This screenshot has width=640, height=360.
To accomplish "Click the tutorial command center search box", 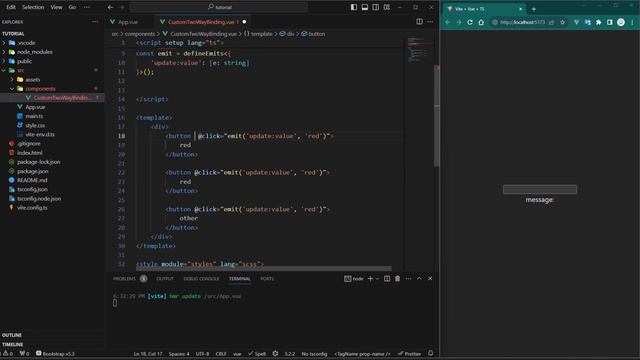I will 219,7.
